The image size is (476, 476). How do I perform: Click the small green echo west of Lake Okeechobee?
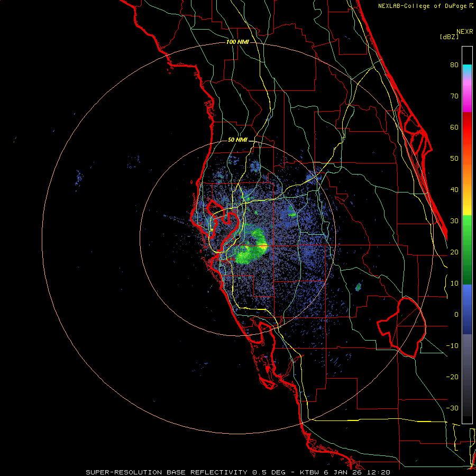click(x=358, y=287)
